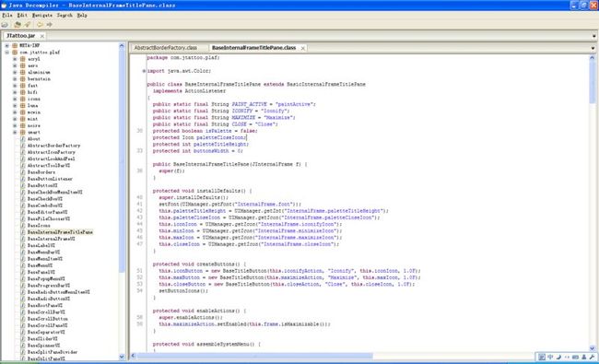Click the Java Decompiler title bar app icon
The height and width of the screenshot is (364, 599).
tap(4, 6)
